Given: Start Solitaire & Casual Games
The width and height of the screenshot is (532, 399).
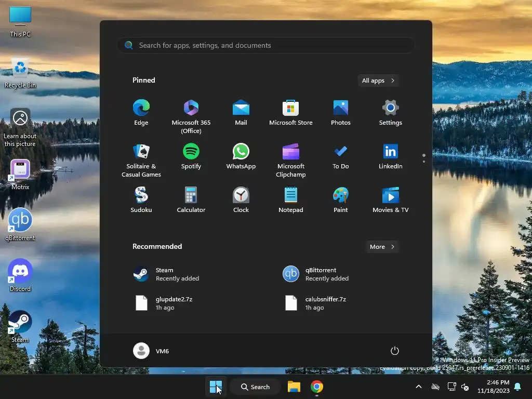Looking at the screenshot, I should click(141, 160).
